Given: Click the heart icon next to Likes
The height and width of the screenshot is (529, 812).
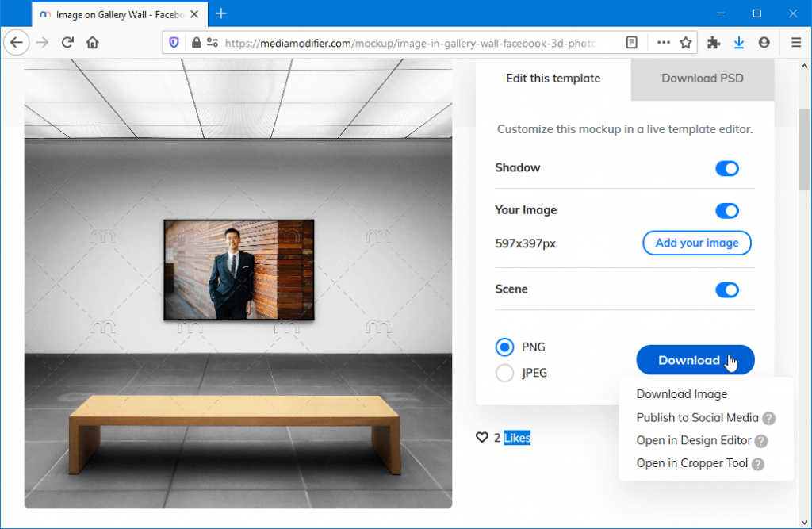Looking at the screenshot, I should [482, 437].
